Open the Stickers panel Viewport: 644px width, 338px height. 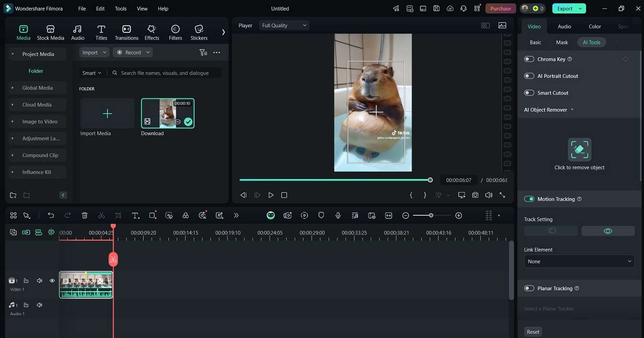199,32
